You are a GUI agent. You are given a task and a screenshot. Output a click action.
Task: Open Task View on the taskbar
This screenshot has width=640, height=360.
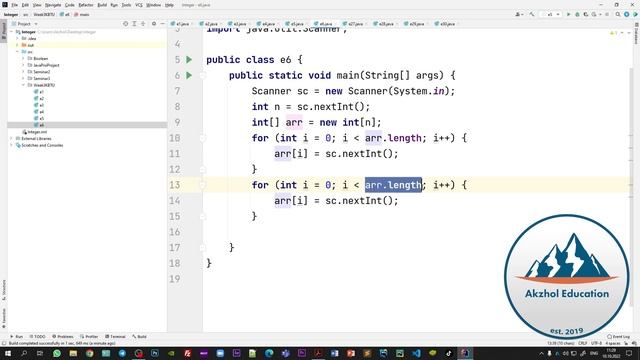[x=40, y=353]
